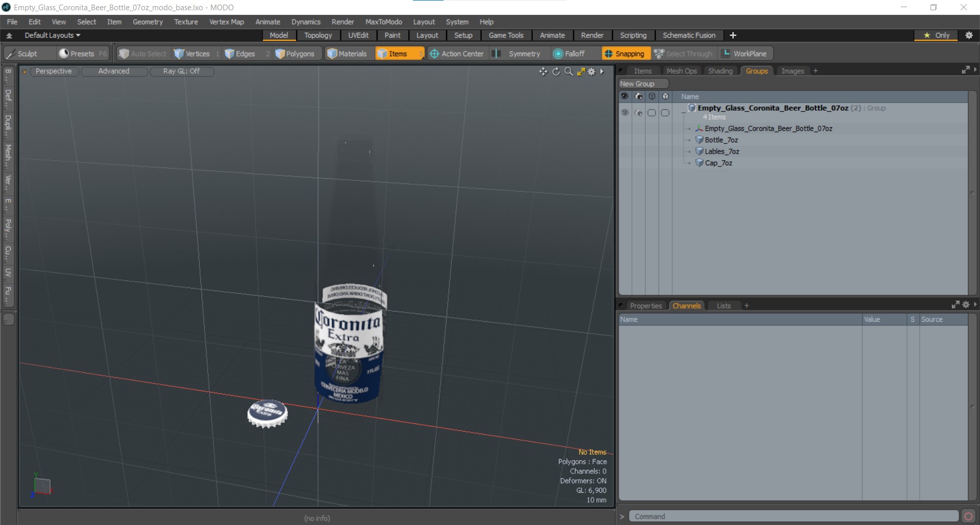Maximize the viewport with the arrow icon
980x525 pixels.
581,71
